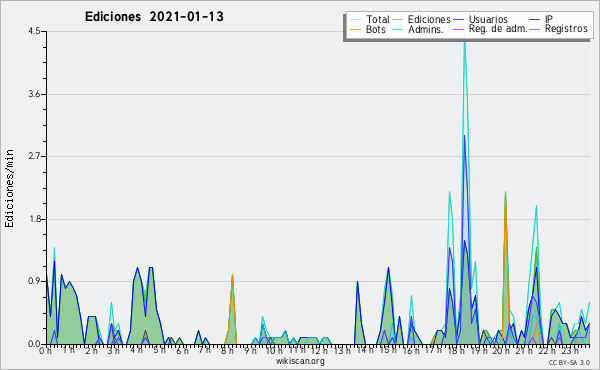Click the 0.0 y-axis value
Screen dimensions: 600x370
(34, 344)
